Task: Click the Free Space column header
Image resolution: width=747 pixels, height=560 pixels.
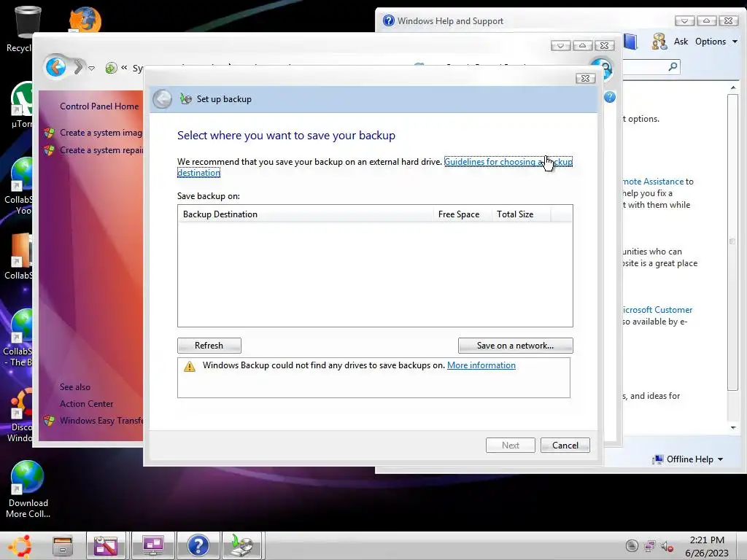Action: [462, 214]
